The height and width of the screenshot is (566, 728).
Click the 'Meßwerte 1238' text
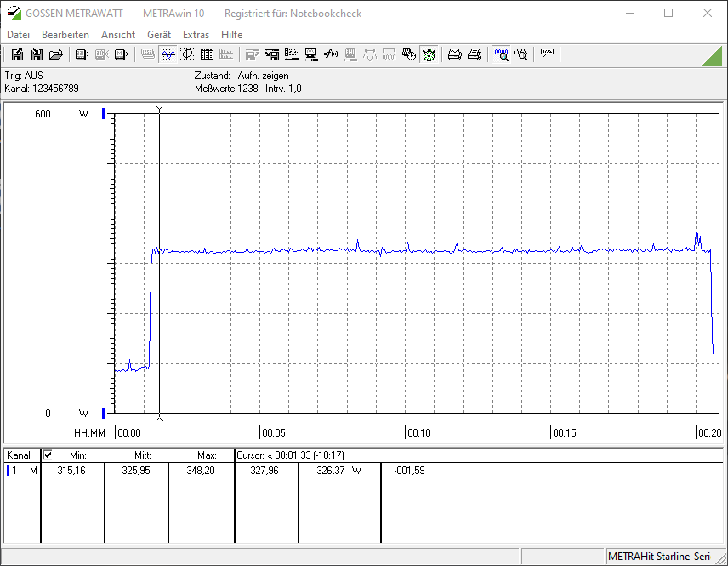pyautogui.click(x=226, y=89)
